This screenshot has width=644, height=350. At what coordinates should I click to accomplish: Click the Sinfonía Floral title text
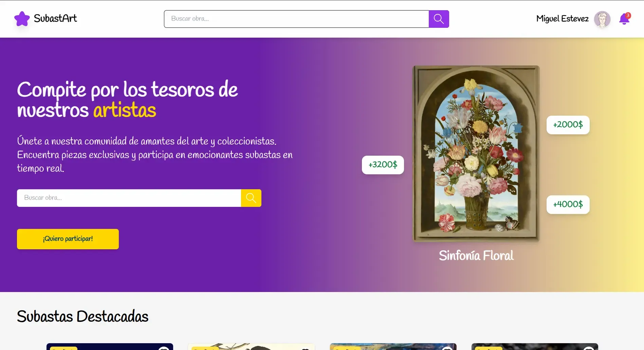[x=476, y=255]
